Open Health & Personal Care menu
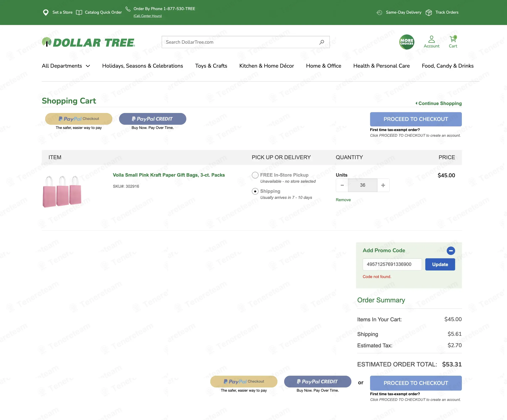507x420 pixels. coord(381,66)
